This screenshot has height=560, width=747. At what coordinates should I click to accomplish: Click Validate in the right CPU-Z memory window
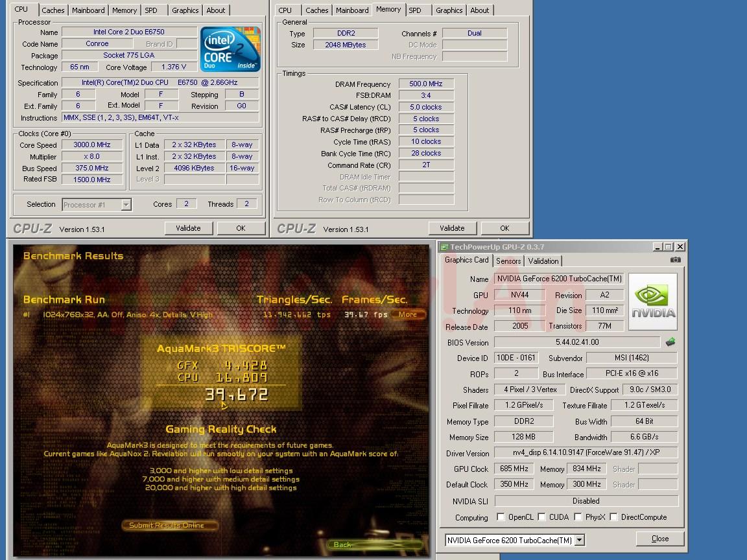click(452, 229)
